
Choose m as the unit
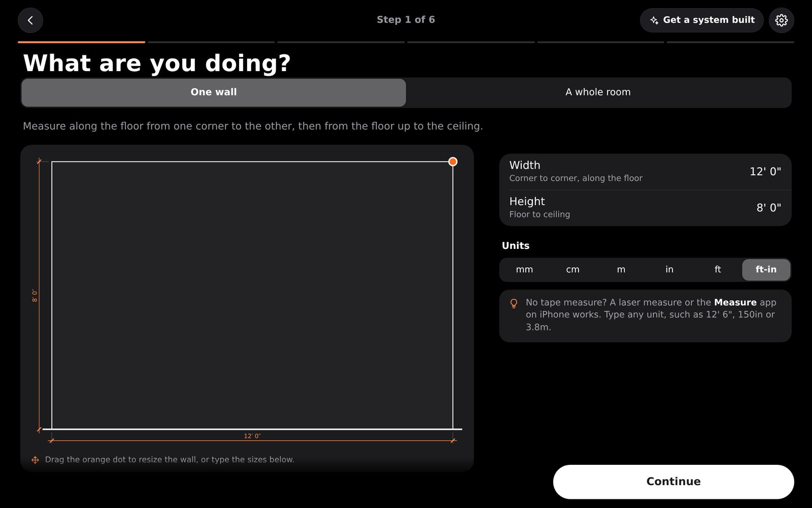(621, 270)
